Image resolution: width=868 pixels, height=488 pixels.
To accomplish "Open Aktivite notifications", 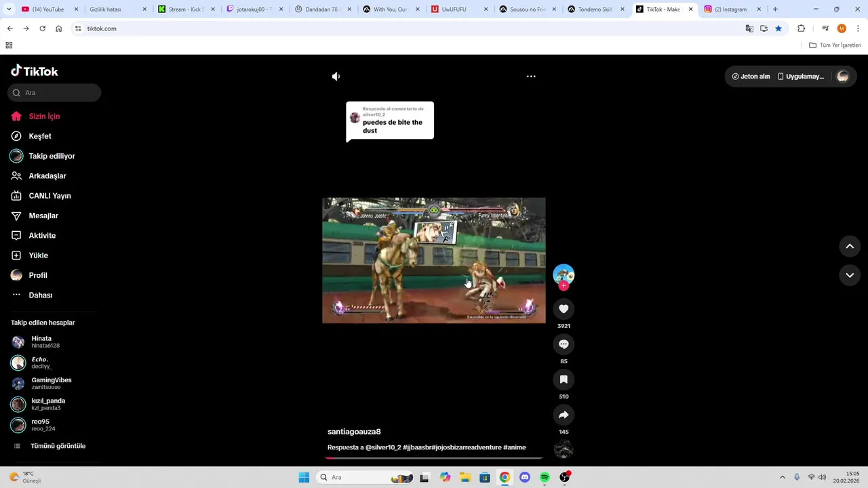I will click(42, 236).
